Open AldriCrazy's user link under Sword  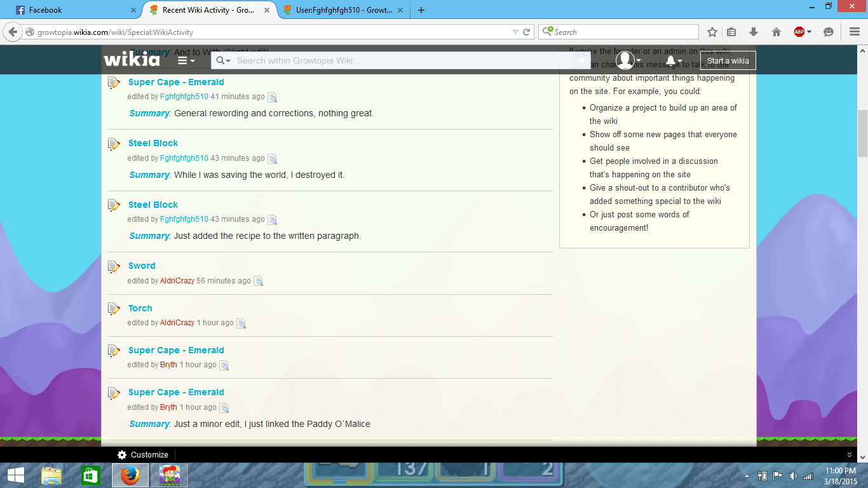point(177,281)
